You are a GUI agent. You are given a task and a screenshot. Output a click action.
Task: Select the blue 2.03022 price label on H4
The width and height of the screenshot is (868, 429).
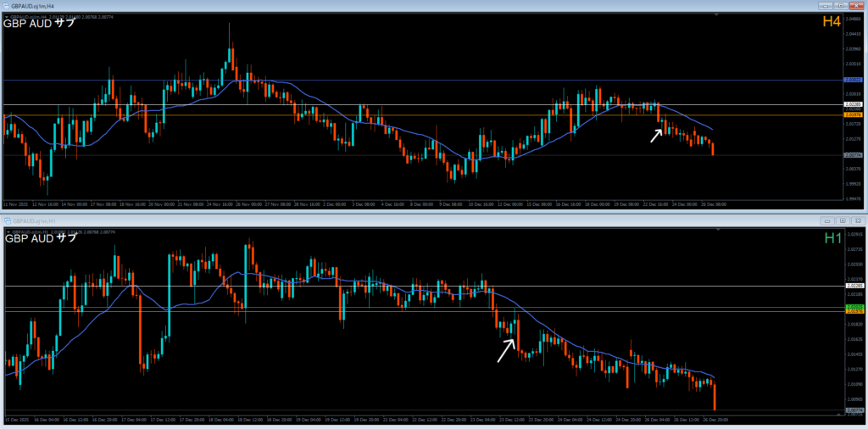(x=853, y=80)
